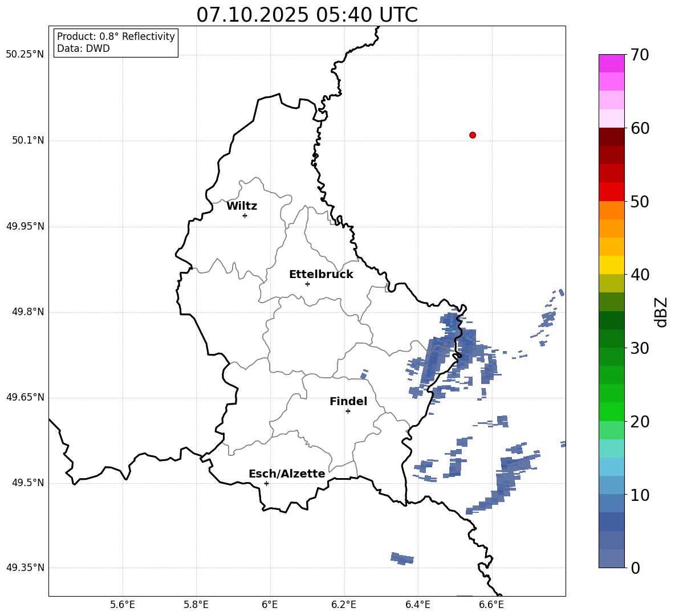Screen dimensions: 675x616
Task: Click the '5.6°E' longitude label
Action: click(123, 605)
